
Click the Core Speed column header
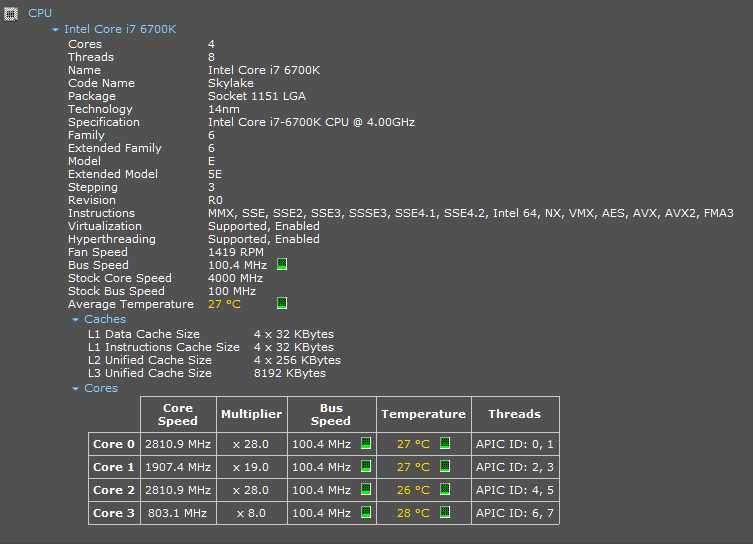tap(178, 414)
